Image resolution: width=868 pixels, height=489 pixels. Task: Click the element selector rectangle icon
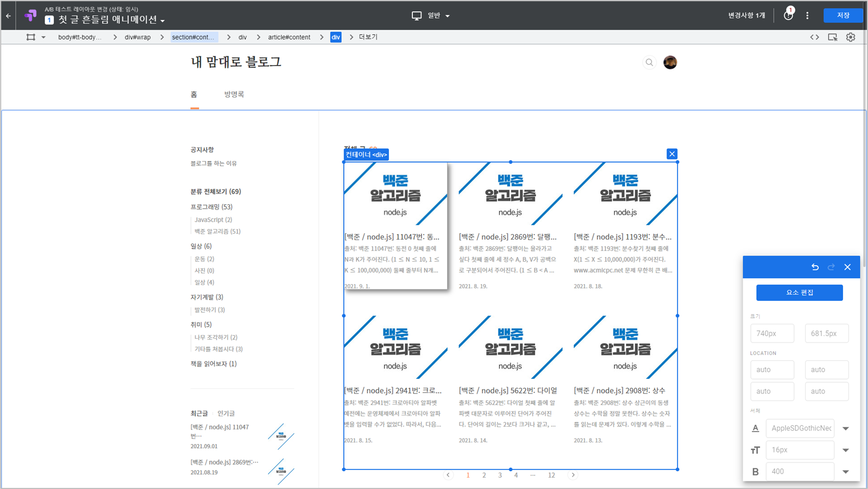click(x=31, y=37)
